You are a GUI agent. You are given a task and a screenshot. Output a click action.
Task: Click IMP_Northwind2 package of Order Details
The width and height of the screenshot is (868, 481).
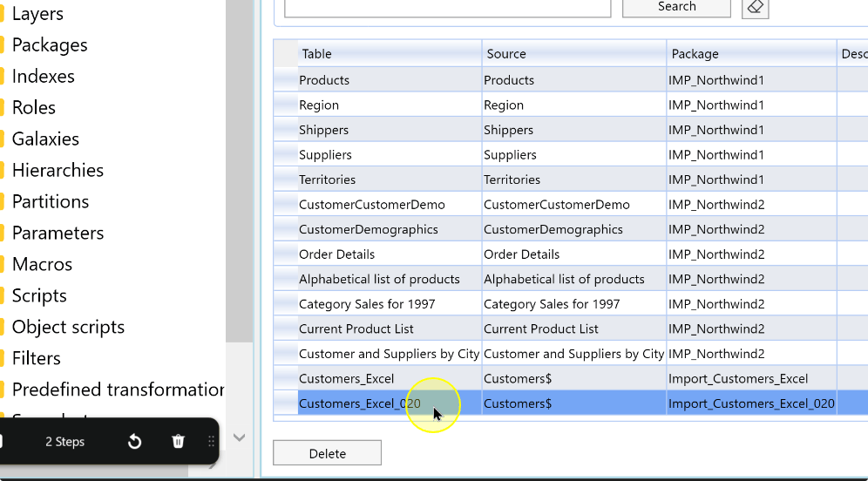coord(752,254)
